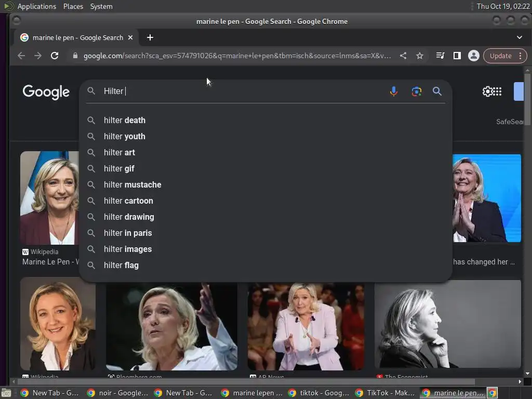Switch to marine le pen... taskbar window

coord(453,393)
